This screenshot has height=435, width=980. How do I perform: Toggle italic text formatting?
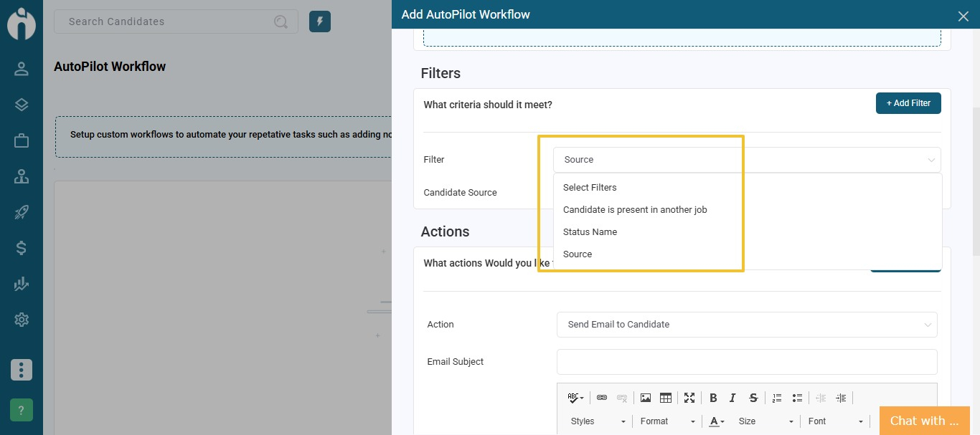pos(732,398)
